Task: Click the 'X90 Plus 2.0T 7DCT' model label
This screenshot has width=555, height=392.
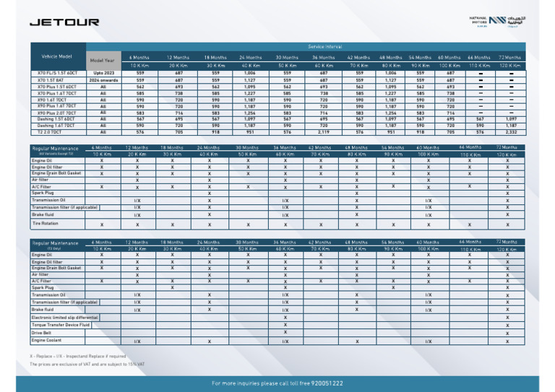Action: (x=56, y=113)
